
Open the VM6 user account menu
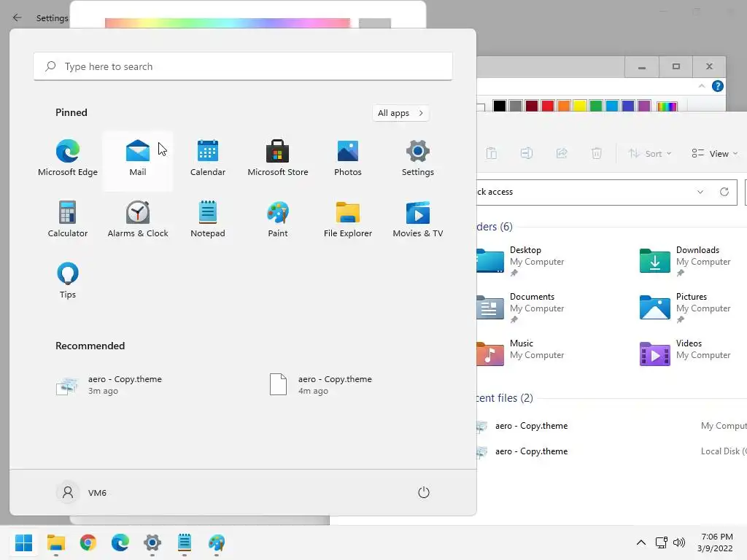[x=82, y=492]
